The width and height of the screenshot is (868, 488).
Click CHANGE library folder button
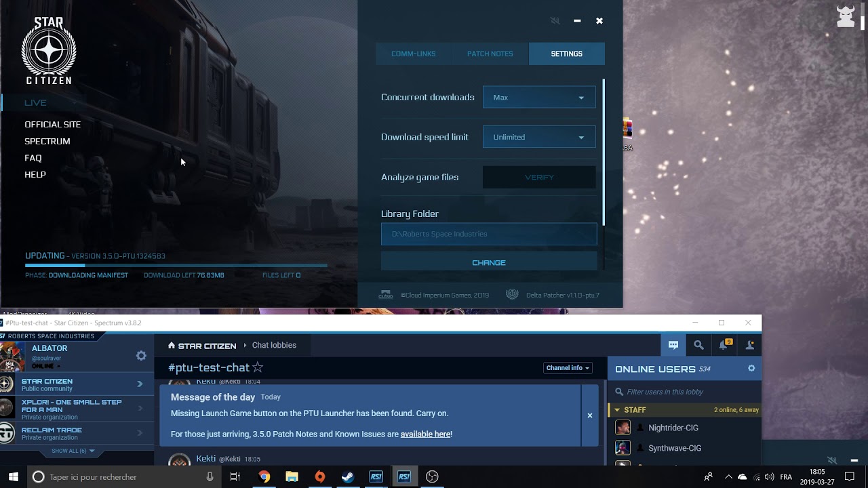(x=489, y=262)
